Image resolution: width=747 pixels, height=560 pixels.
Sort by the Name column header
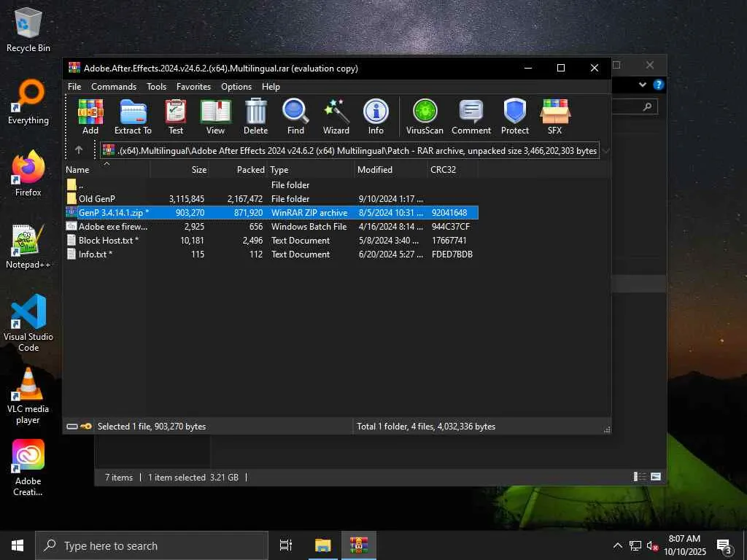(x=107, y=169)
